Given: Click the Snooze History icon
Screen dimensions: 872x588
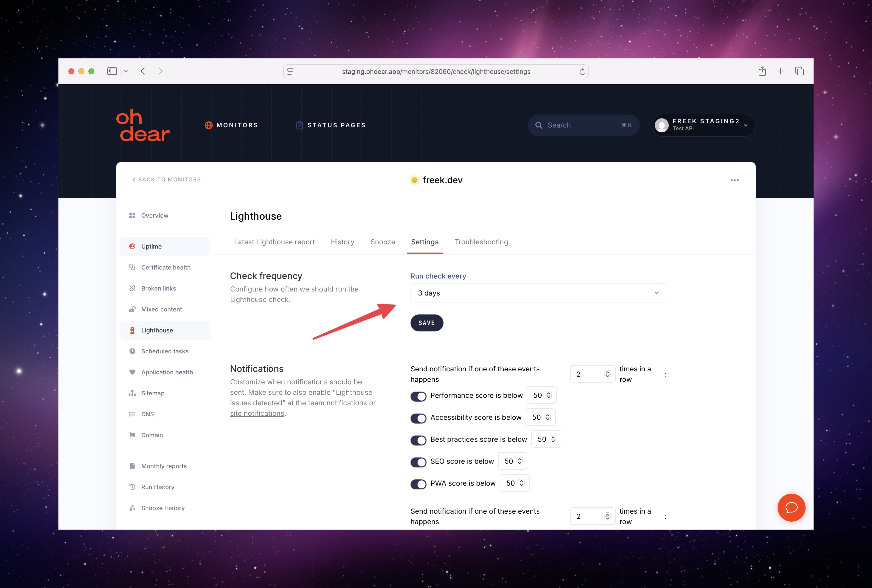Looking at the screenshot, I should click(x=132, y=508).
